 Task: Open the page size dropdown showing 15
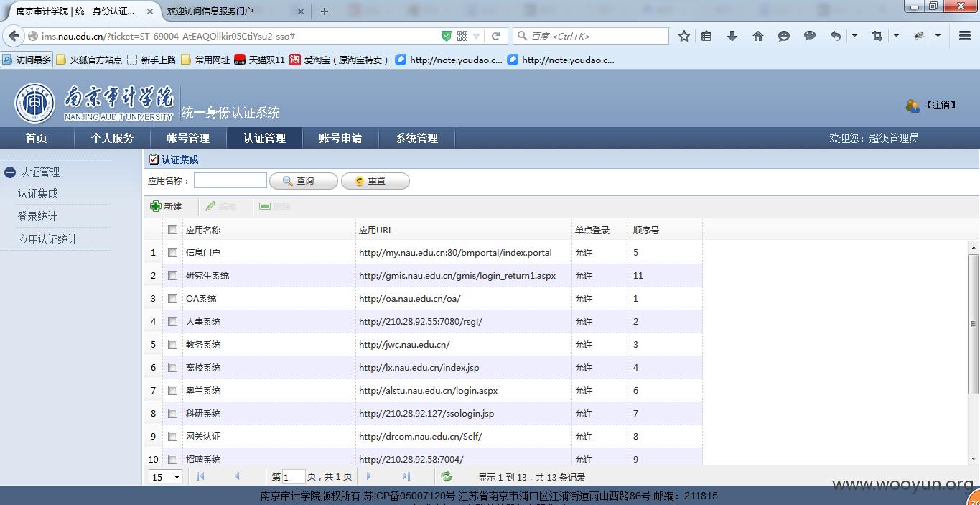point(166,477)
